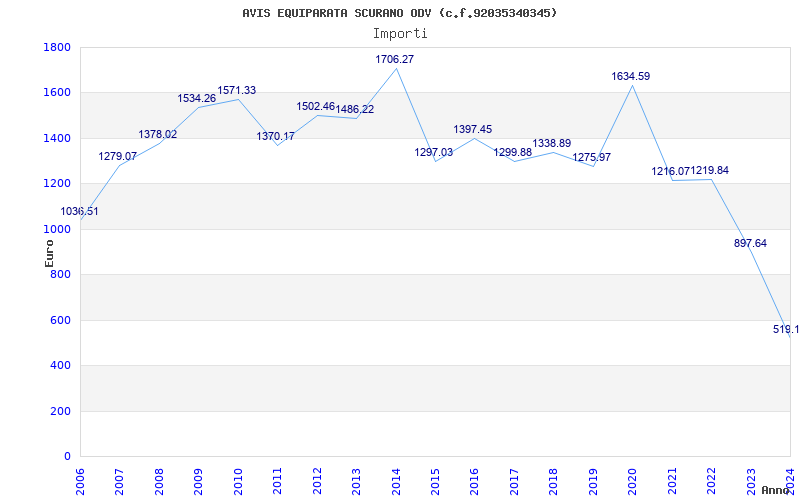Click the 2019 year label
This screenshot has height=500, width=800.
point(593,481)
